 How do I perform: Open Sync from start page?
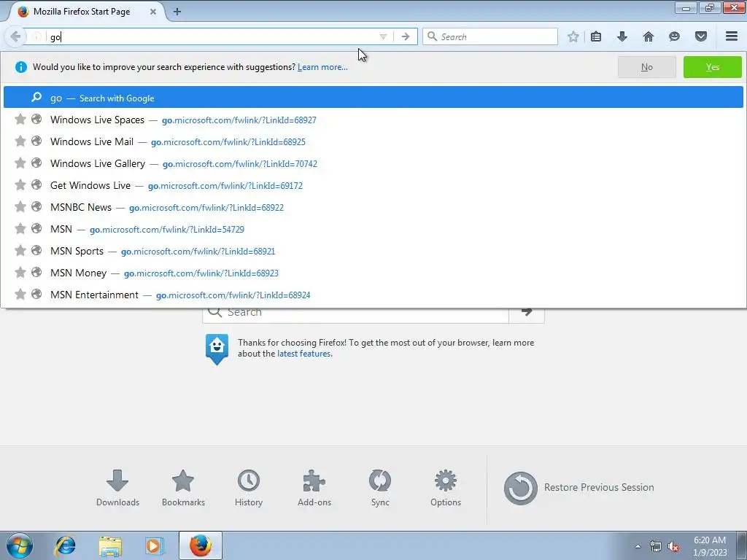pyautogui.click(x=380, y=488)
